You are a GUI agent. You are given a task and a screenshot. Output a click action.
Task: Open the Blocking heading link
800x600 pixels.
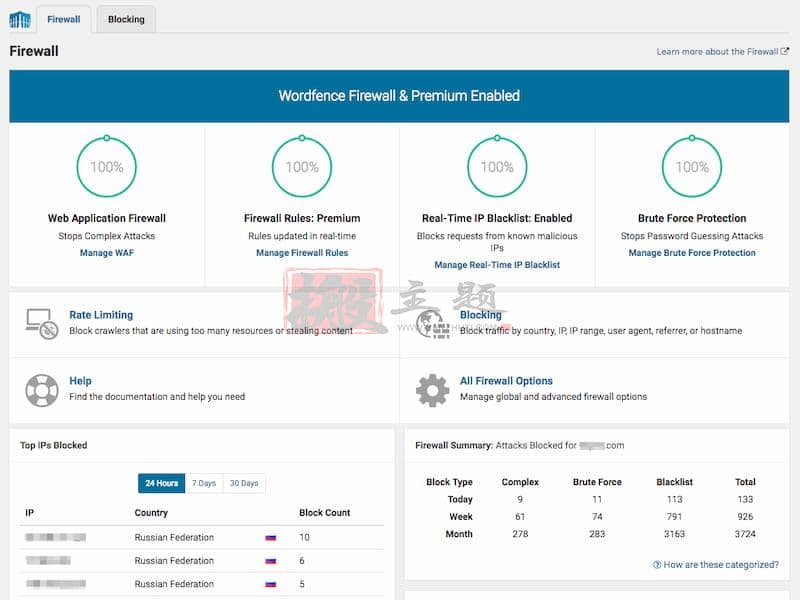[x=481, y=315]
